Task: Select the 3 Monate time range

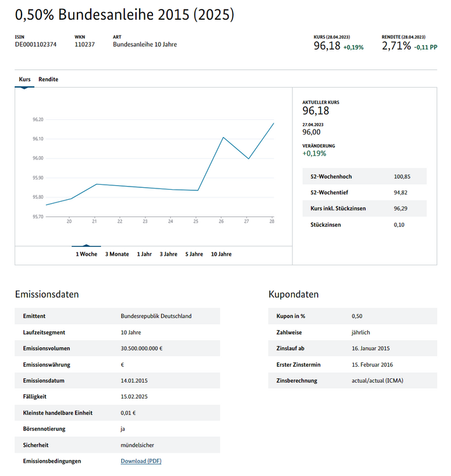Action: [x=117, y=254]
